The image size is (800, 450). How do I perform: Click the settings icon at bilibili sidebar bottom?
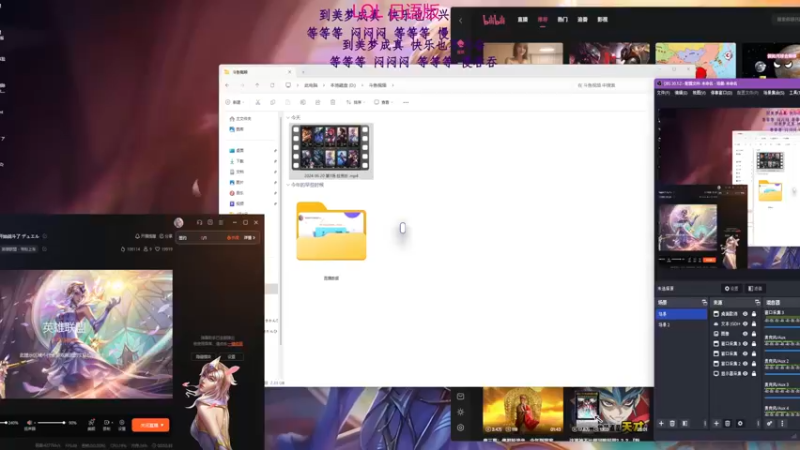(460, 428)
